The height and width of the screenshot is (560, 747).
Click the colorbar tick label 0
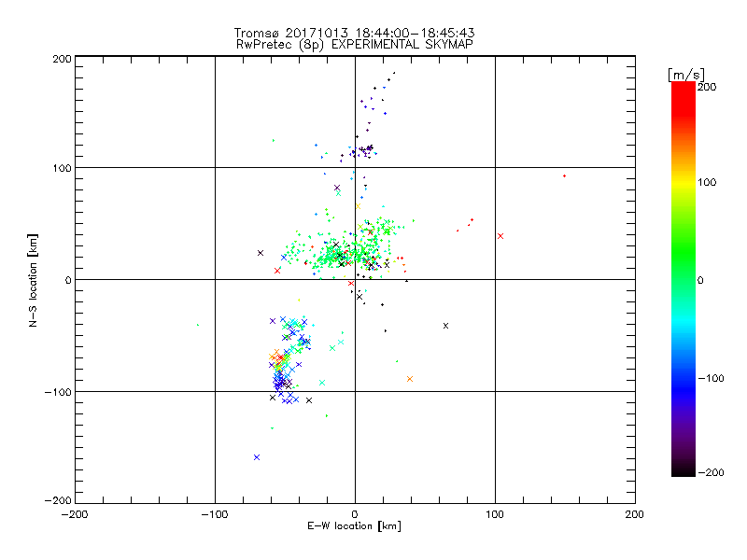click(700, 280)
